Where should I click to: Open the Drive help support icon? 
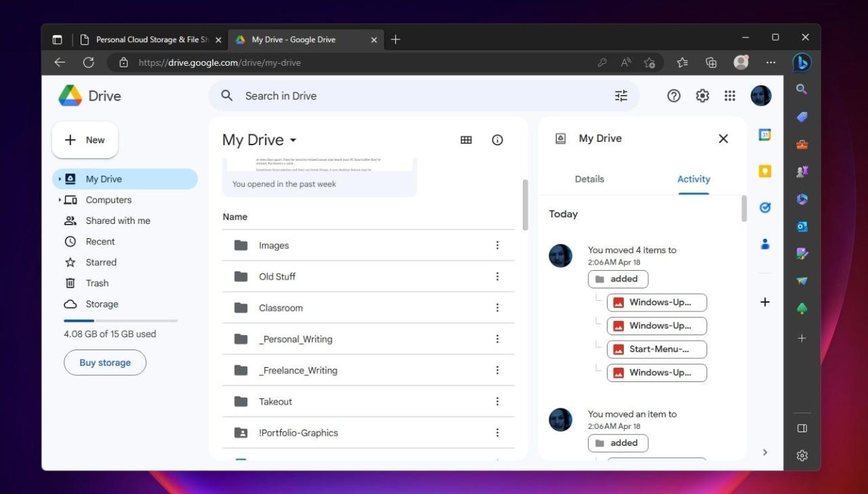673,96
